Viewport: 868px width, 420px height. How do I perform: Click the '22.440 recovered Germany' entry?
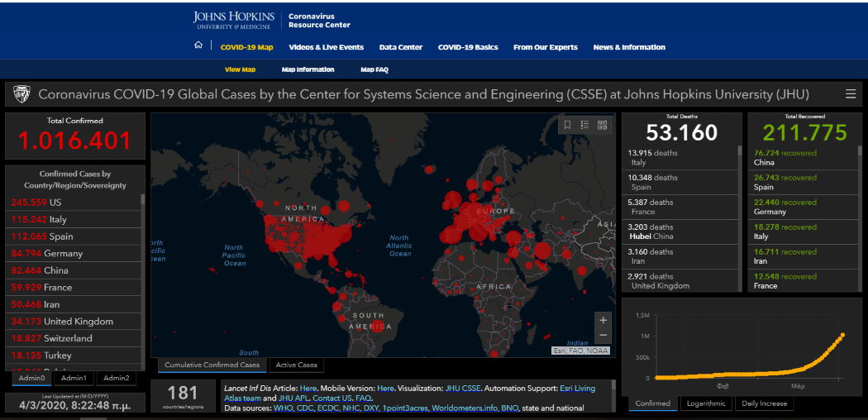point(804,207)
